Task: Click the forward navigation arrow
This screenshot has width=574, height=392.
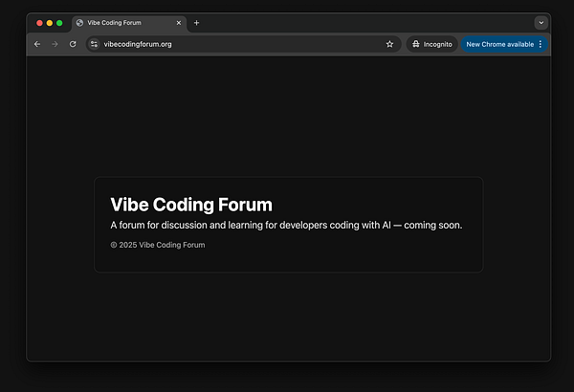Action: pyautogui.click(x=55, y=44)
